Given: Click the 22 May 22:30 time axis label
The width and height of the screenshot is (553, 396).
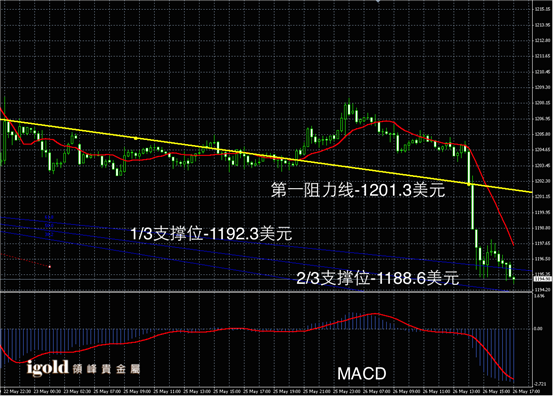Looking at the screenshot, I should (16, 391).
